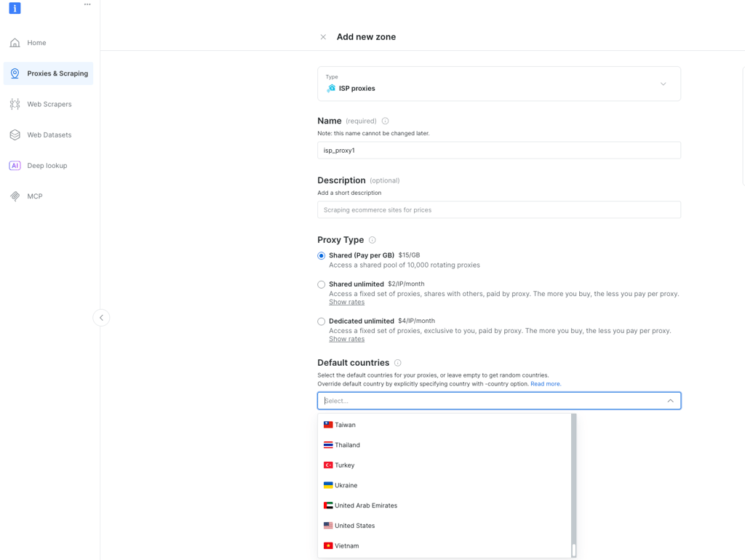Choose United States option

pos(445,525)
